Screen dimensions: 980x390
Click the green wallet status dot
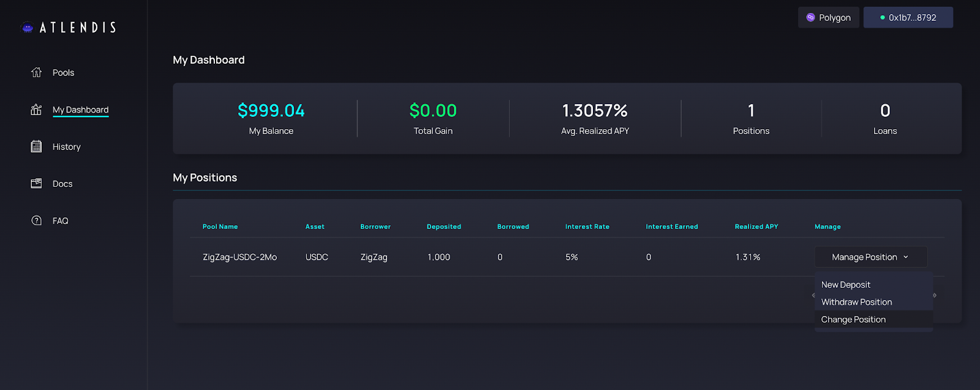click(883, 18)
